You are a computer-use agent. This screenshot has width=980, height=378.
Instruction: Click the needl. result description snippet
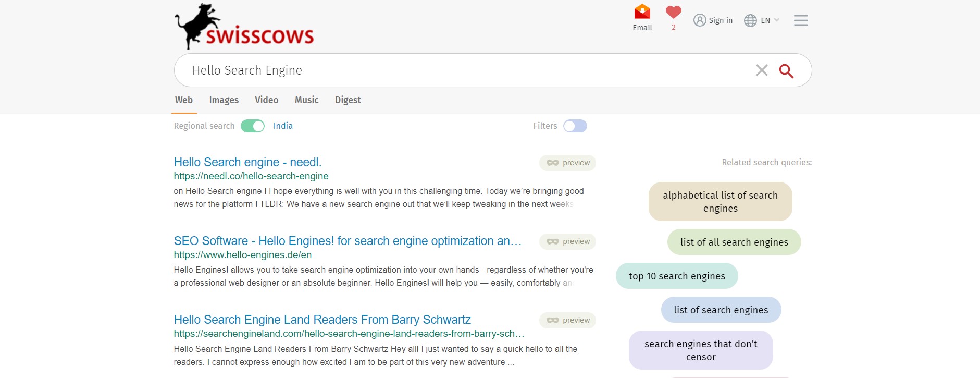[379, 198]
